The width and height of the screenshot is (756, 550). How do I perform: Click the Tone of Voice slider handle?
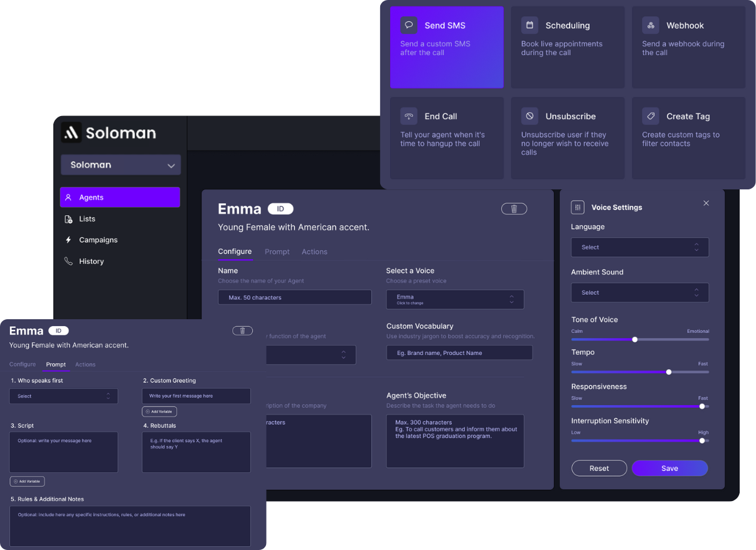635,339
